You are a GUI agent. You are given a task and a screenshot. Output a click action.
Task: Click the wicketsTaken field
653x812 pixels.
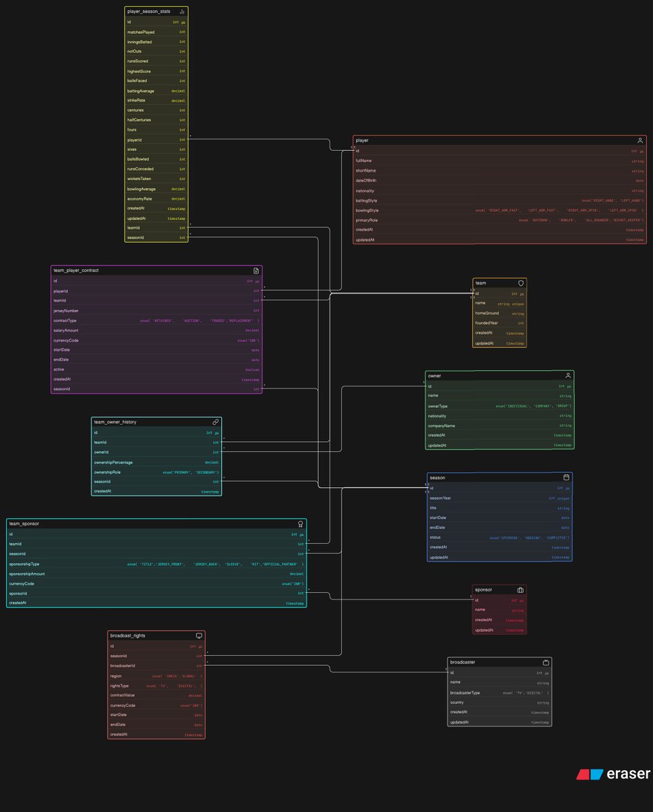point(156,179)
